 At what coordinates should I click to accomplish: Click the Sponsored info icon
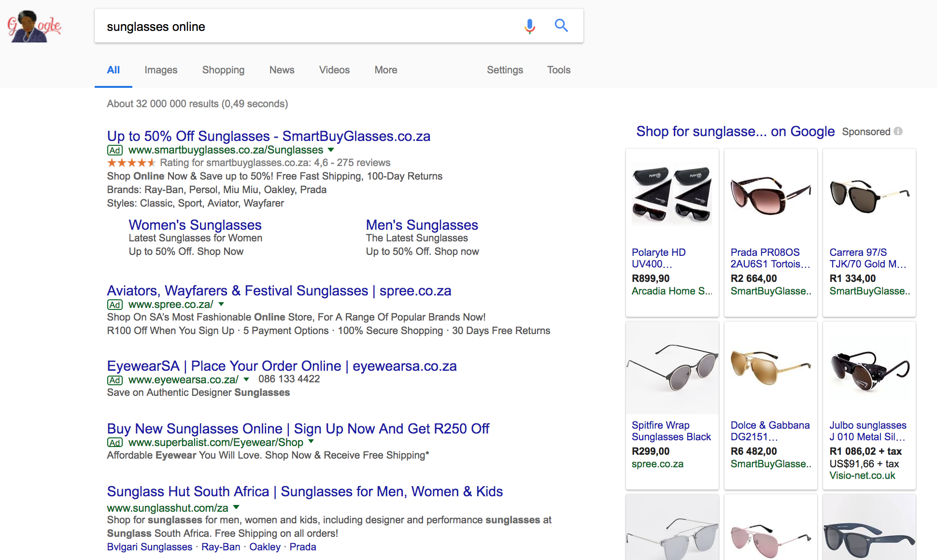[x=898, y=131]
